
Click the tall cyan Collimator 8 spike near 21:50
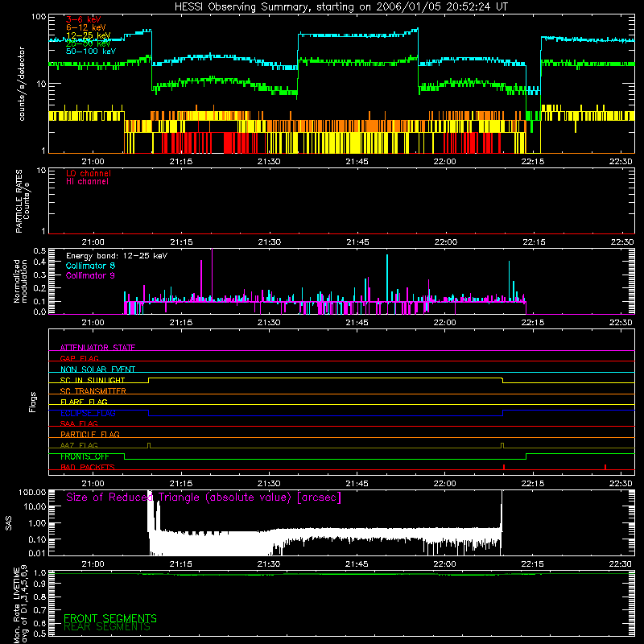(387, 279)
